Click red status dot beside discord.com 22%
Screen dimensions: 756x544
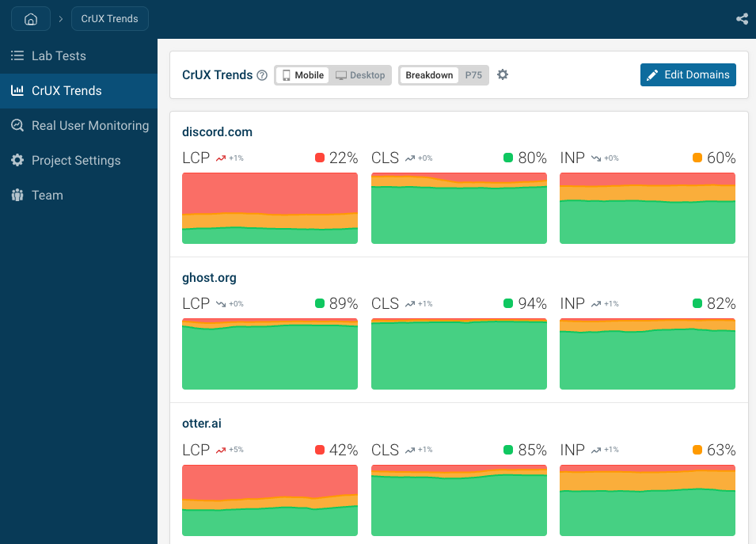320,158
